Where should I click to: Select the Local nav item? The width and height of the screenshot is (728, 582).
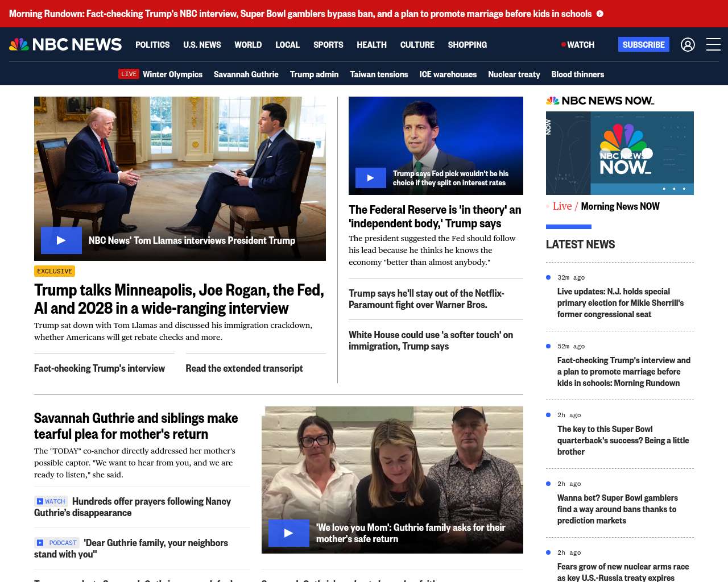click(x=287, y=44)
